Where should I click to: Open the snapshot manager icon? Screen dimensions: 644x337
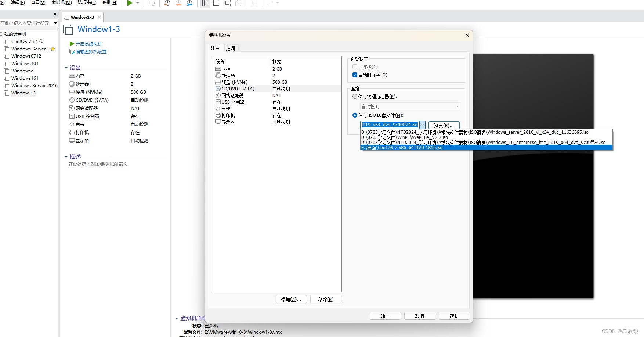(189, 3)
